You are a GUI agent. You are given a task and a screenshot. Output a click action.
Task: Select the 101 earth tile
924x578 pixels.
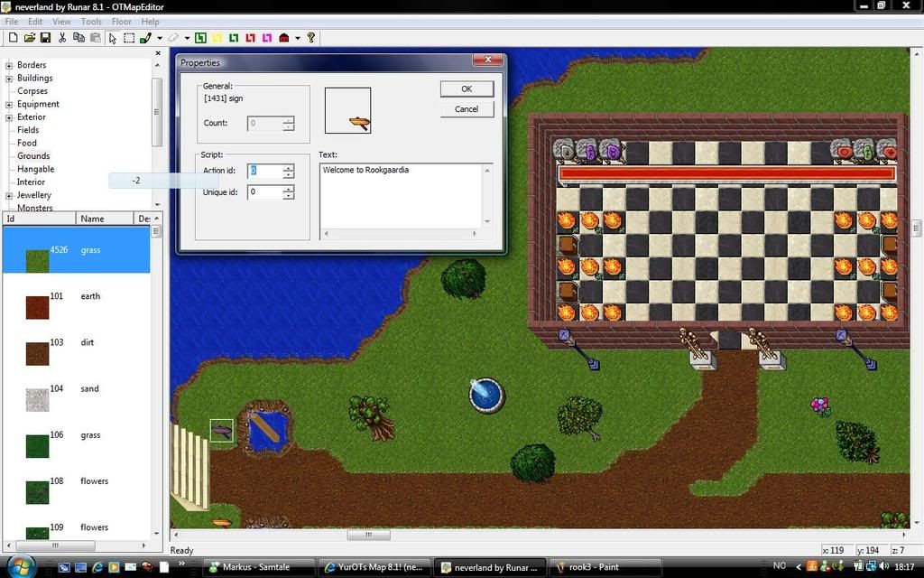[x=76, y=296]
